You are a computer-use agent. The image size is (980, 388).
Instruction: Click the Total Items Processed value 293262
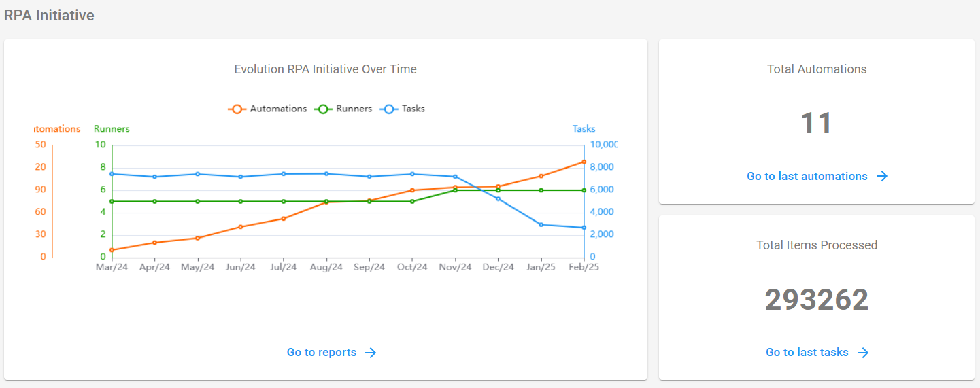(817, 300)
